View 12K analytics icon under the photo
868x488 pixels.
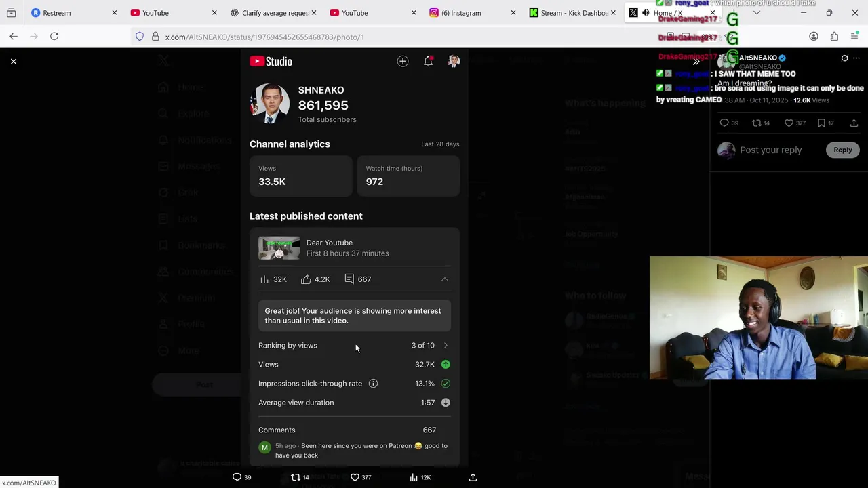coord(414,477)
